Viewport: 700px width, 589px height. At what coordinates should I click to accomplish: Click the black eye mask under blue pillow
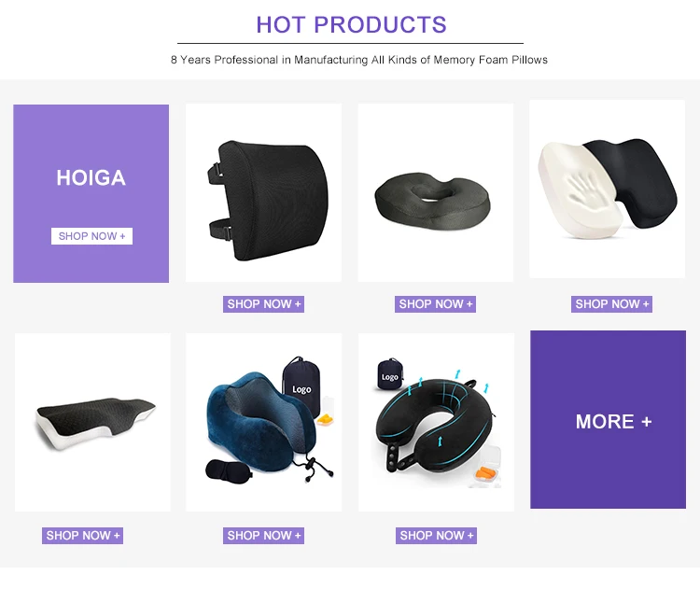(229, 472)
